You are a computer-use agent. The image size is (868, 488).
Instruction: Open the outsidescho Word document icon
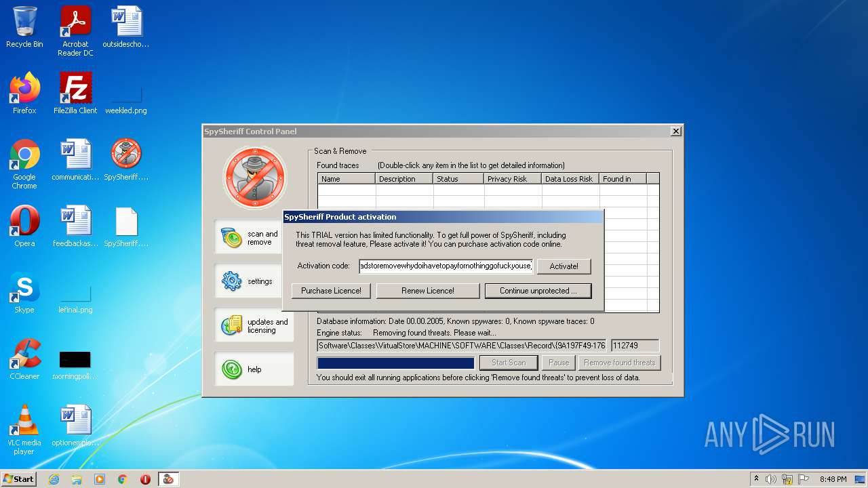coord(126,28)
